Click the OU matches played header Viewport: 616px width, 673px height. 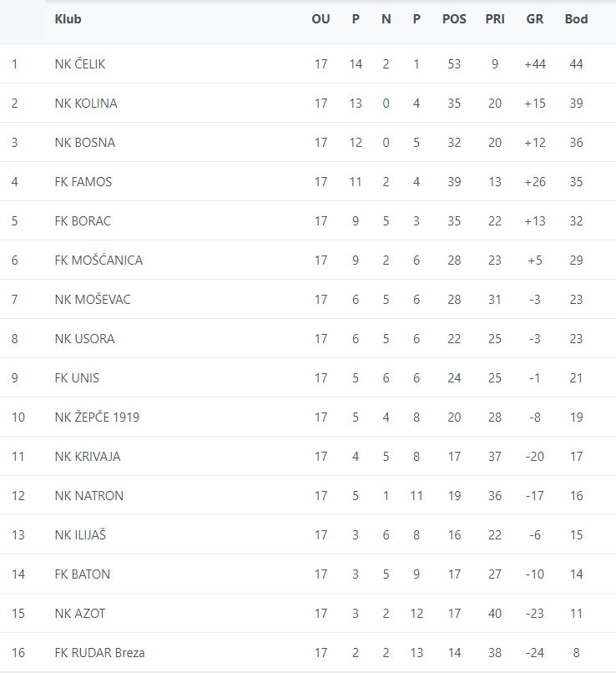pyautogui.click(x=321, y=19)
